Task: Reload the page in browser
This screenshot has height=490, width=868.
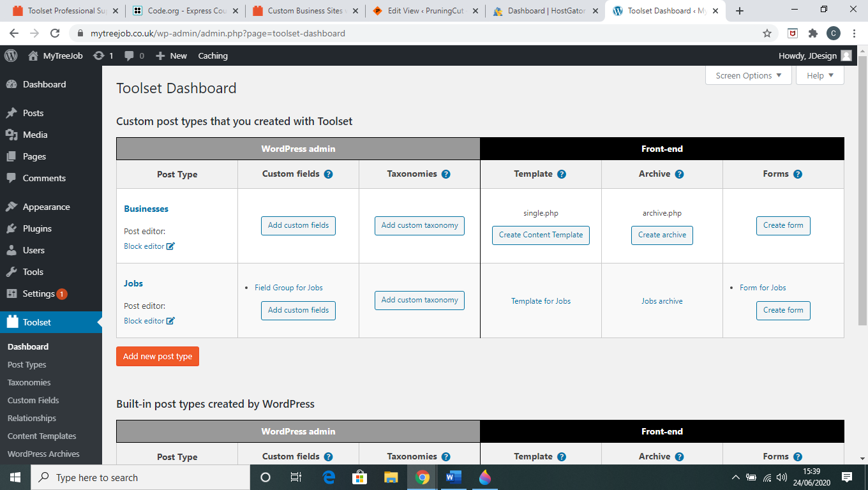Action: (x=55, y=33)
